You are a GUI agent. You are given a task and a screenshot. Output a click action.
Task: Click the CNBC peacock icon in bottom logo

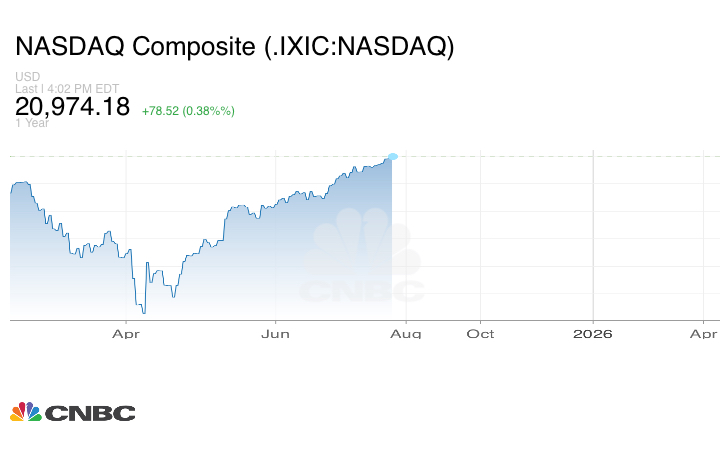[x=26, y=412]
